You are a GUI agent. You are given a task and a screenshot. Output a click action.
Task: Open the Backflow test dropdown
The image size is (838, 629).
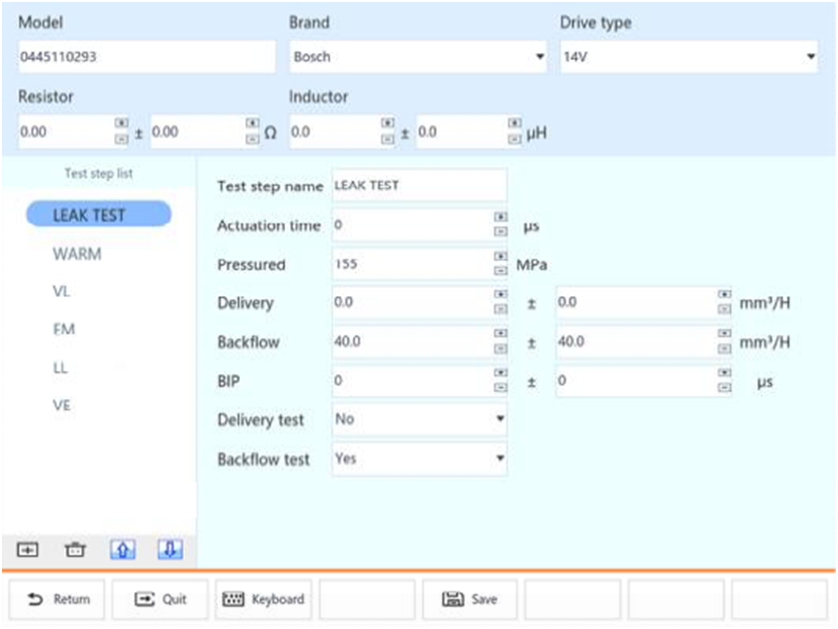(419, 459)
